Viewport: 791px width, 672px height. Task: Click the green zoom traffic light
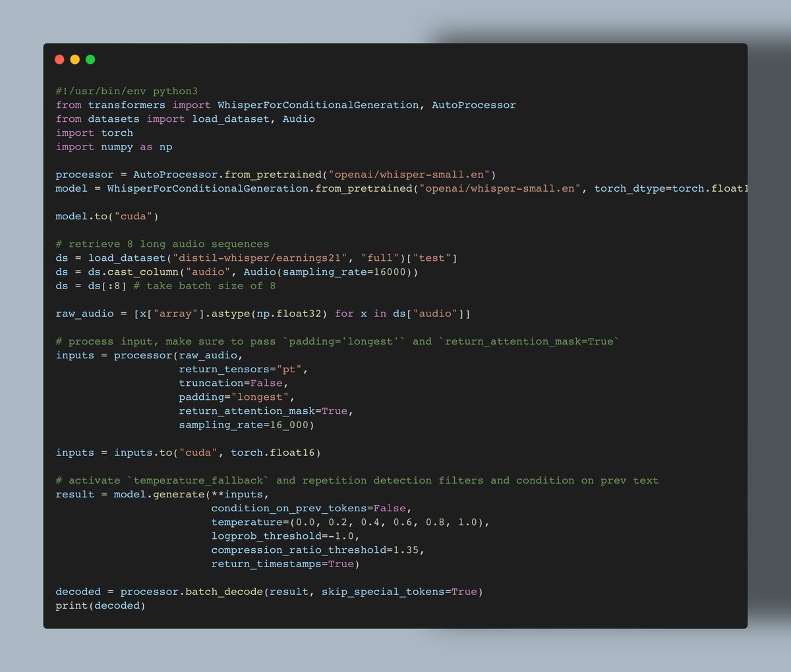[90, 59]
